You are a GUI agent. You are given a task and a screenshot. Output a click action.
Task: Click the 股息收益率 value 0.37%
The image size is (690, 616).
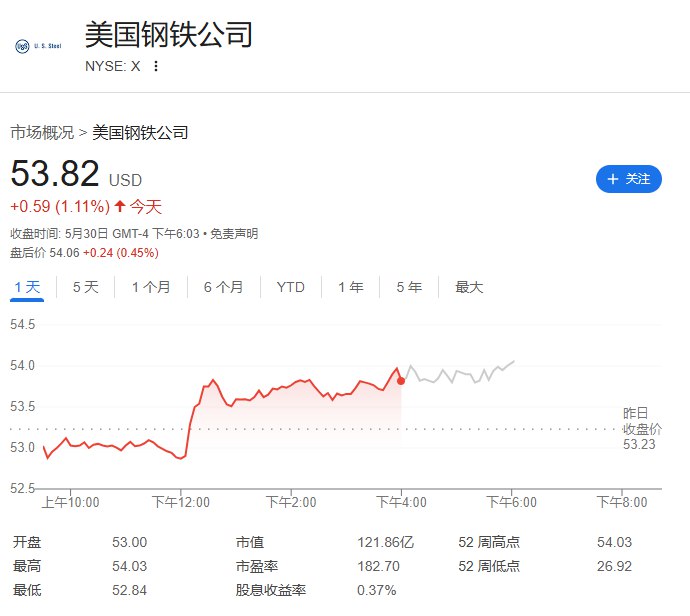(377, 590)
